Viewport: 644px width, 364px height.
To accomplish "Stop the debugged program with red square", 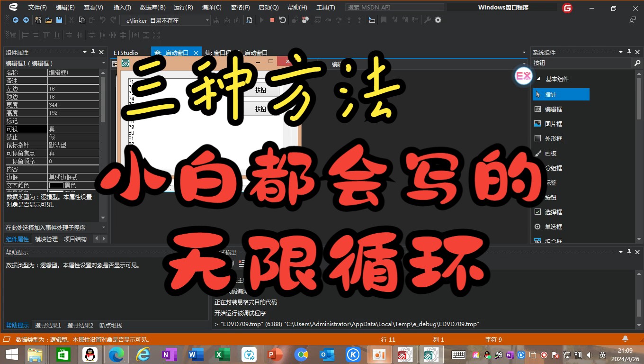I will click(272, 20).
